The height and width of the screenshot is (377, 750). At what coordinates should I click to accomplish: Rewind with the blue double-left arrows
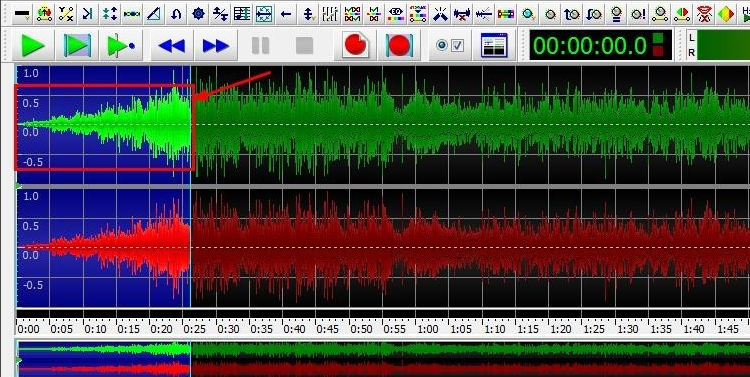172,46
